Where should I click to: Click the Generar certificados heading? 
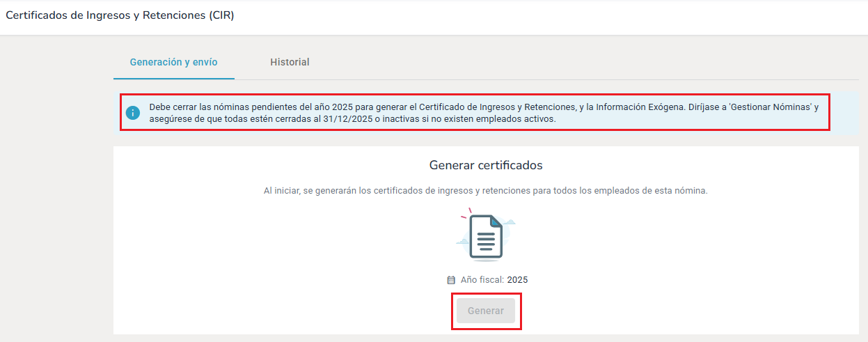click(x=486, y=165)
